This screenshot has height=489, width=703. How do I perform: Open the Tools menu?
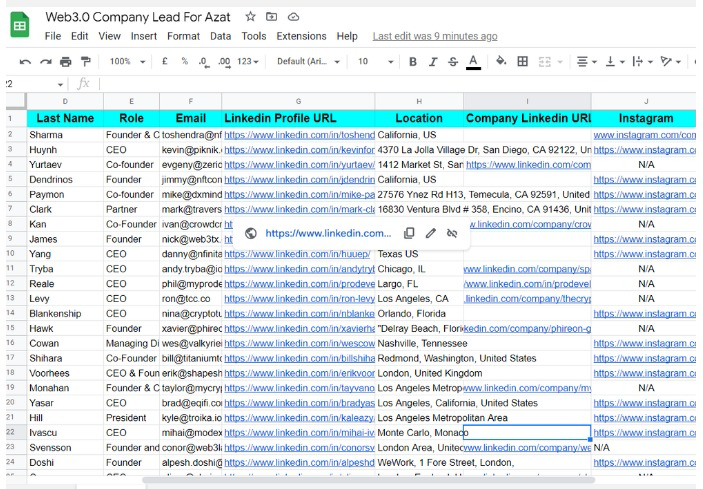tap(254, 36)
